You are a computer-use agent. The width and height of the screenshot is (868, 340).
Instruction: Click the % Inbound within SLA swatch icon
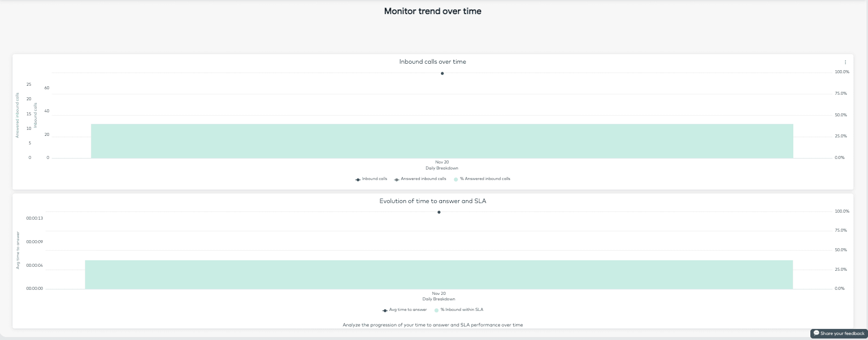tap(437, 310)
